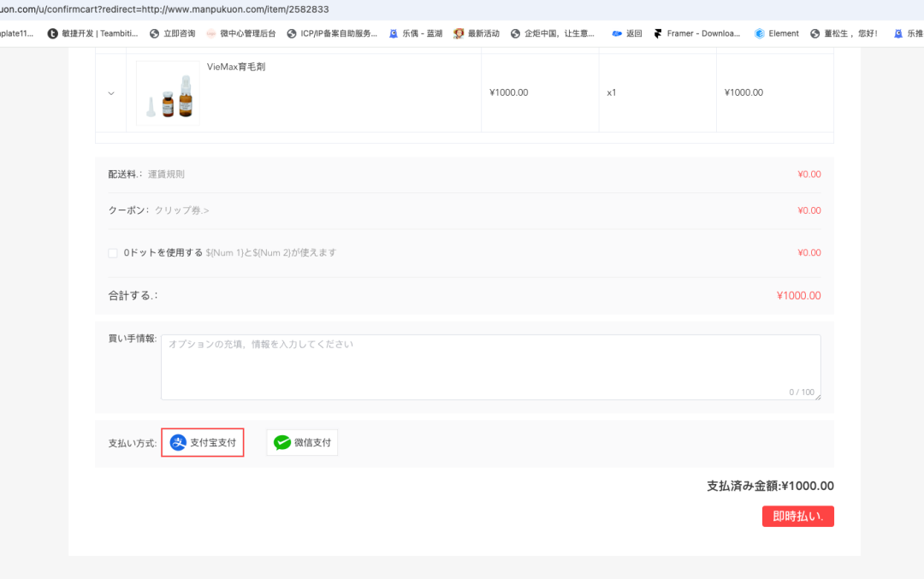Open the 微中心管理后台 bookmark
This screenshot has height=579, width=924.
pyautogui.click(x=241, y=33)
